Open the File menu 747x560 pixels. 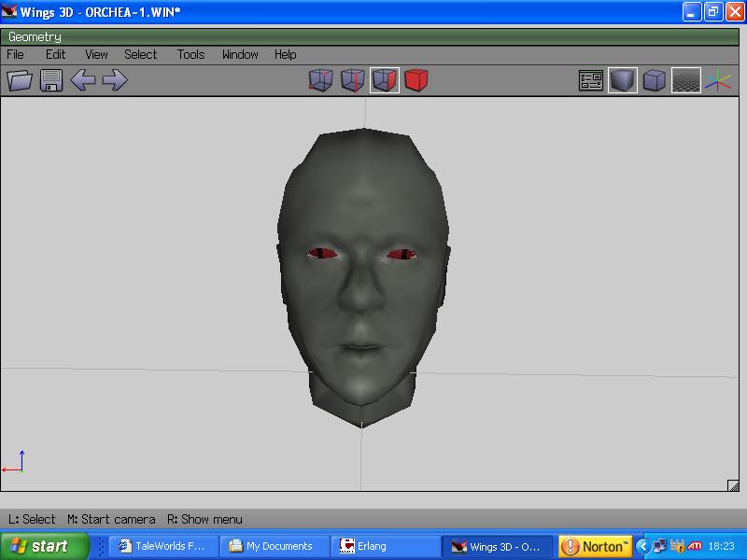[x=16, y=55]
